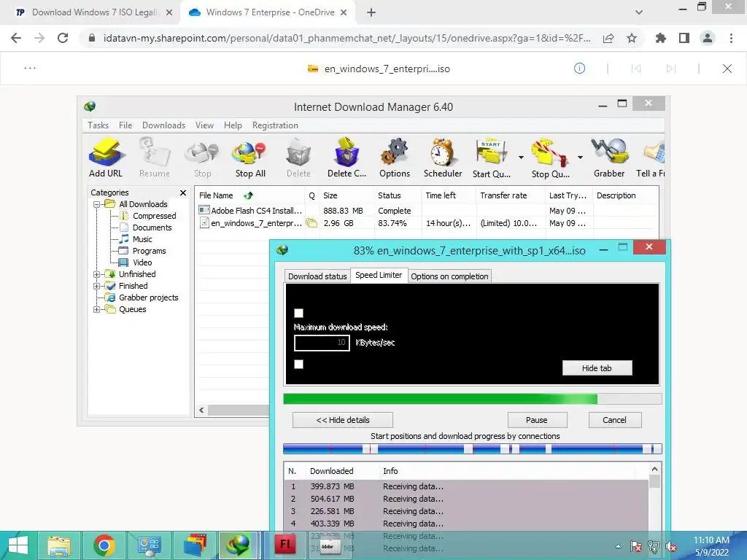Open the Scheduler clock icon
This screenshot has height=560, width=747.
coord(443,157)
